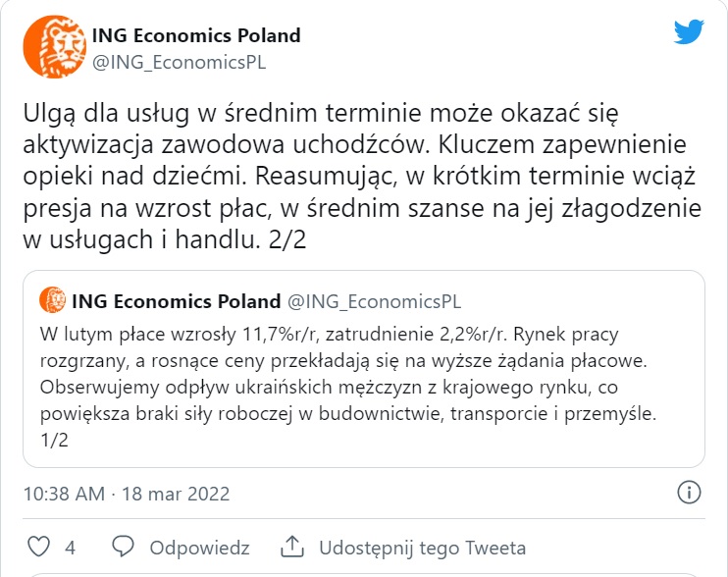Click Odpowiedz to reply
Screen dimensions: 728x577
[199, 548]
